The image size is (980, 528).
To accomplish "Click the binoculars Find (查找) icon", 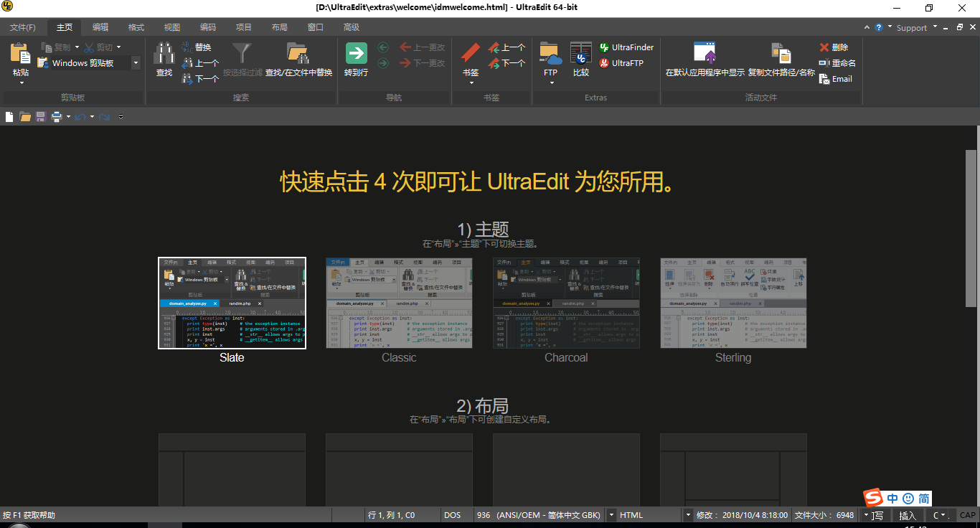I will coord(164,55).
